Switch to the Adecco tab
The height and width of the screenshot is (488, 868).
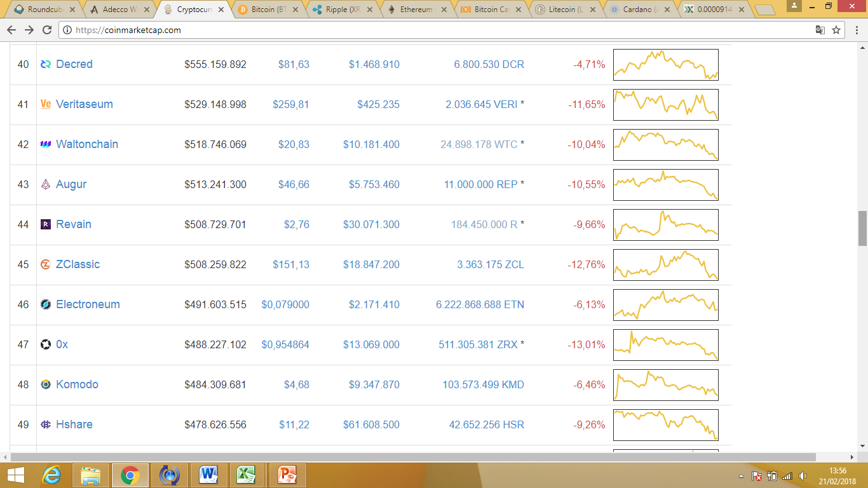[119, 10]
